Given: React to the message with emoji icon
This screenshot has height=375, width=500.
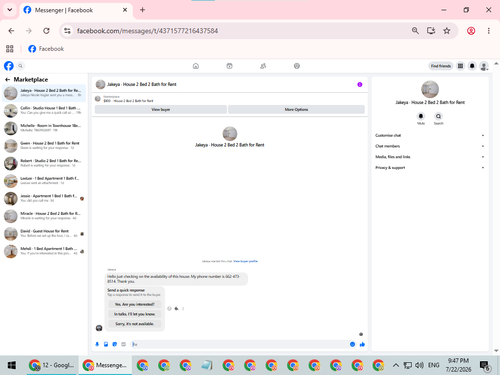Looking at the screenshot, I should click(169, 308).
